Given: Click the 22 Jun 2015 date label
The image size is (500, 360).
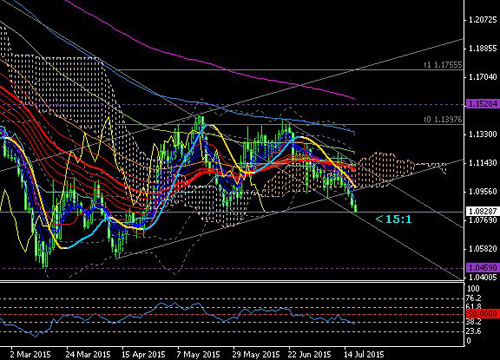Looking at the screenshot, I should coord(309,354).
